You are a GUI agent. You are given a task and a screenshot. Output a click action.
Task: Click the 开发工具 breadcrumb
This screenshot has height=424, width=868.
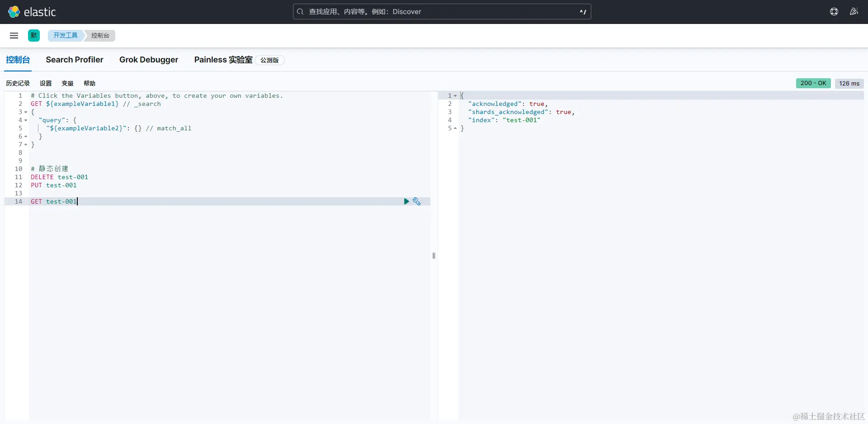66,35
